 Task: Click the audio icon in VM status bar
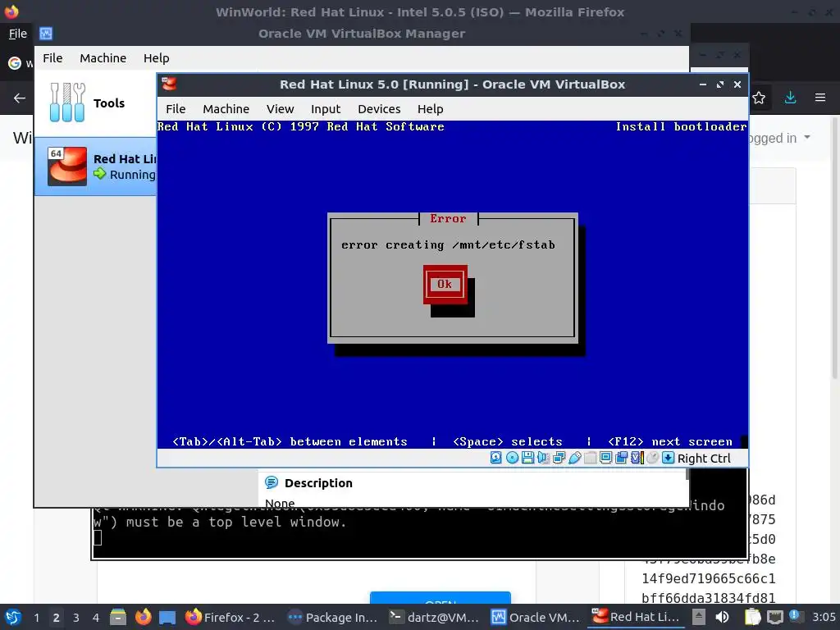pos(543,458)
